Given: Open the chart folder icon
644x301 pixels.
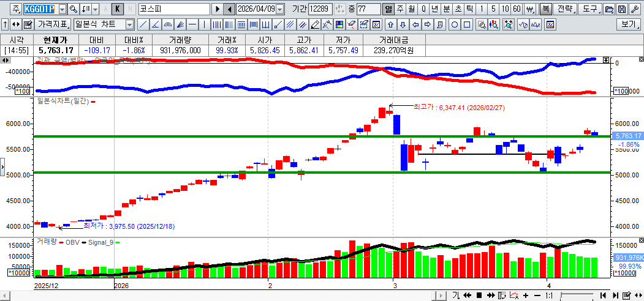Looking at the screenshot, I should [x=609, y=9].
